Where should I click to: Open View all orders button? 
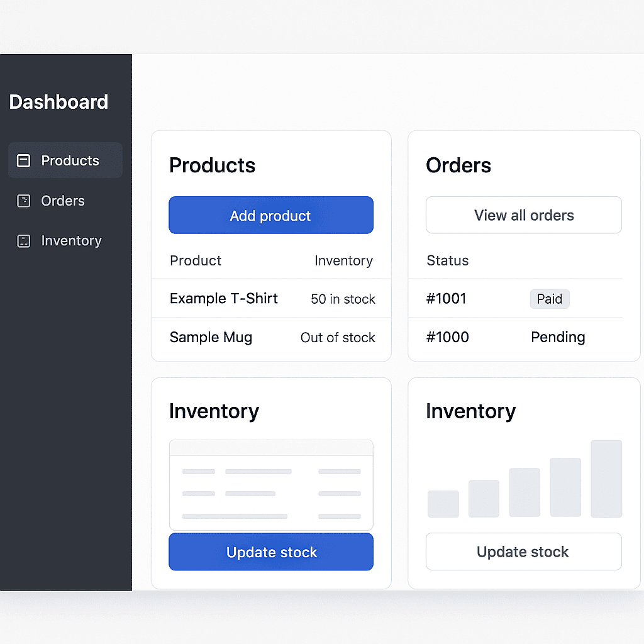coord(524,215)
